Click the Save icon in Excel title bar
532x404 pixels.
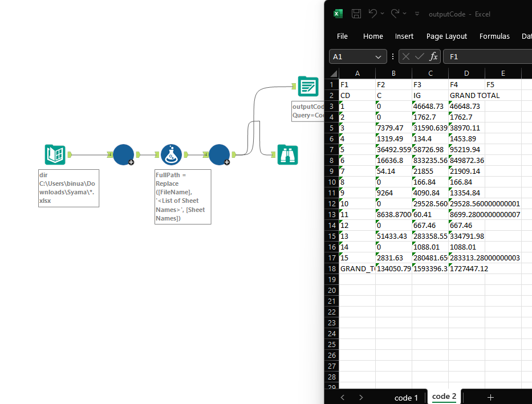coord(356,14)
